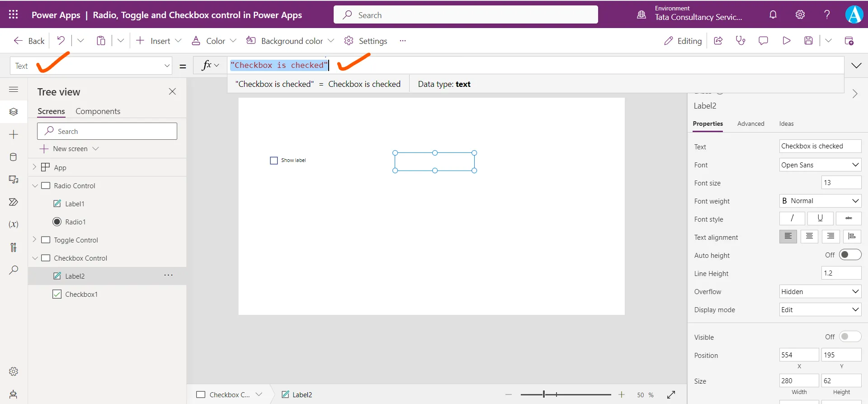The width and height of the screenshot is (868, 404).
Task: Switch to the Ideas tab
Action: (786, 124)
